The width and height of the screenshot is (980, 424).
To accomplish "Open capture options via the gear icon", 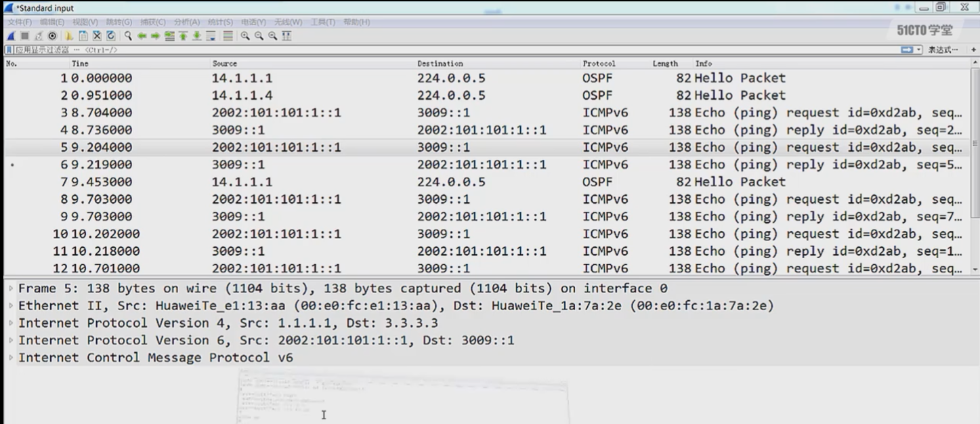I will [x=52, y=36].
